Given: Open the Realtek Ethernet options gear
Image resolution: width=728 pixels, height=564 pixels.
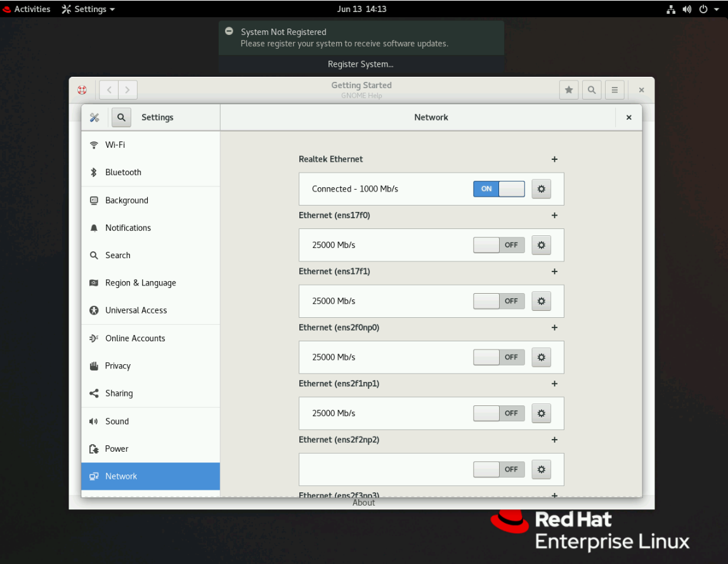Looking at the screenshot, I should click(541, 188).
